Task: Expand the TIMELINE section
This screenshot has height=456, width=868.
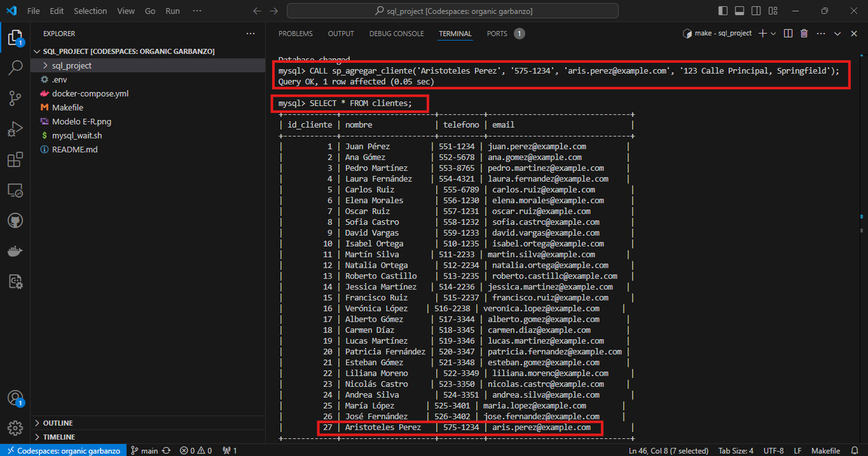Action: click(149, 437)
